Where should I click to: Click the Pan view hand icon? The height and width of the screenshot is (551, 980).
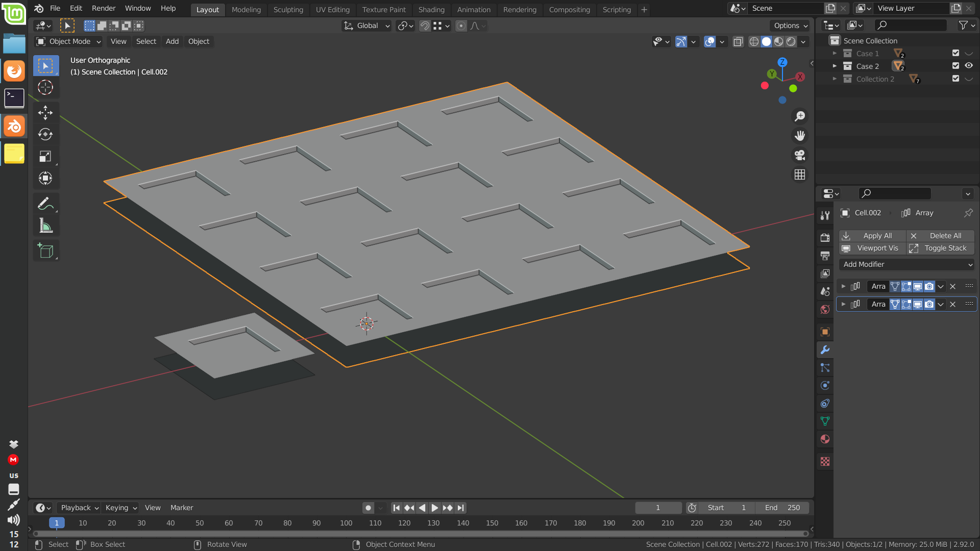tap(800, 136)
